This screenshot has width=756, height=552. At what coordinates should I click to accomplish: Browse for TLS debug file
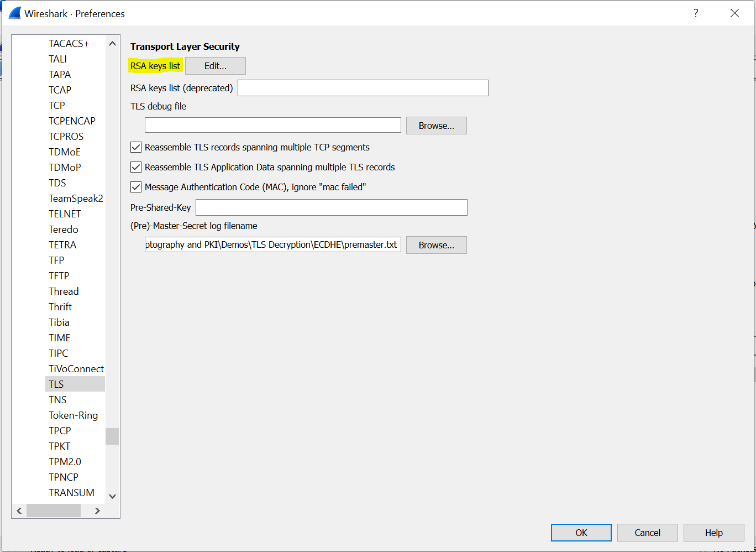tap(436, 126)
